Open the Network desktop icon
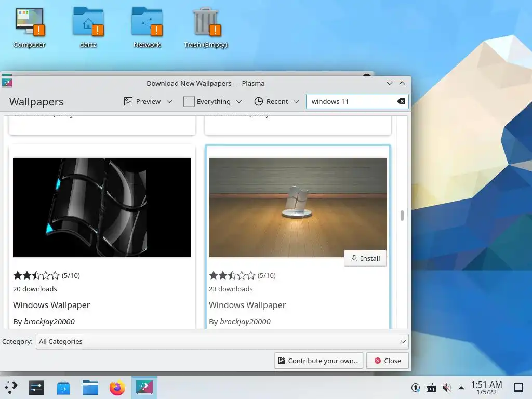The image size is (532, 399). pos(147,28)
